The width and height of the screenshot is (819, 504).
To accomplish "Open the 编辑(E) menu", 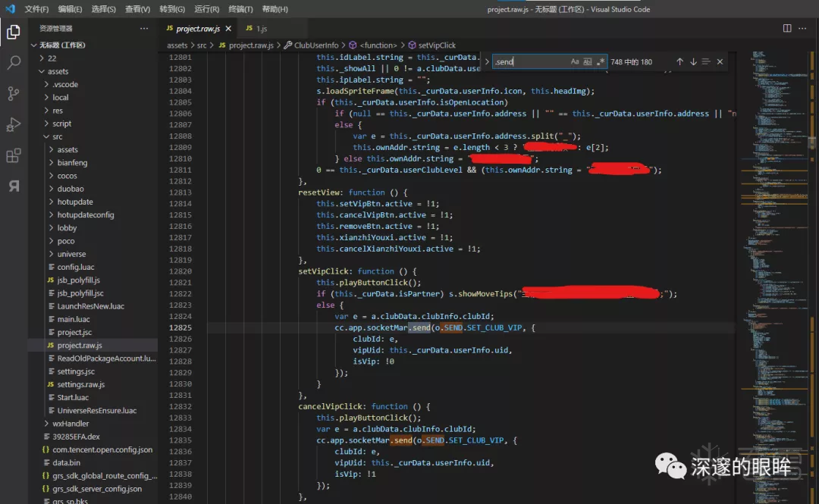I will [x=70, y=9].
